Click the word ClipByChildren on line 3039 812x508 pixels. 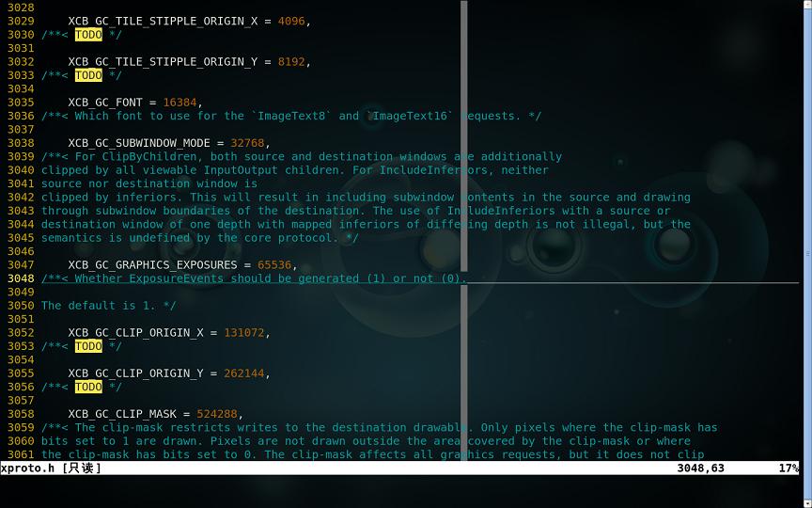(149, 156)
